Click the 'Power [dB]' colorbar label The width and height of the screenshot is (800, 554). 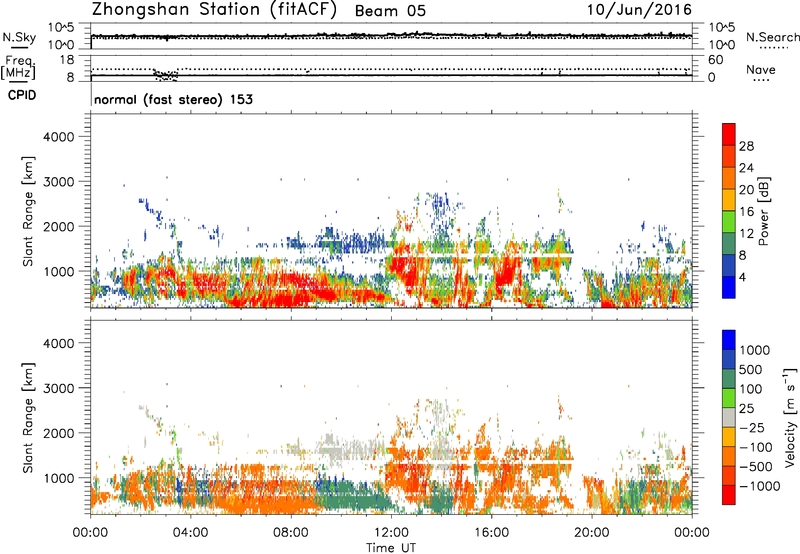coord(763,211)
